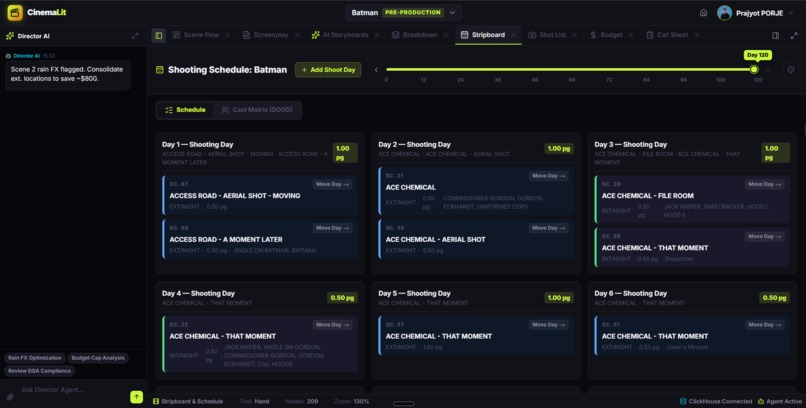Close the AI Storyboards tab
The image size is (806, 408).
[x=377, y=35]
